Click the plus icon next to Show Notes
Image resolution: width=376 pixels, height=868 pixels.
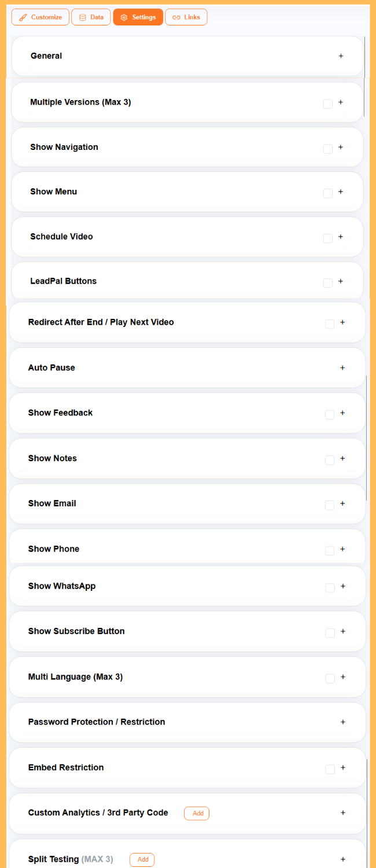(342, 458)
